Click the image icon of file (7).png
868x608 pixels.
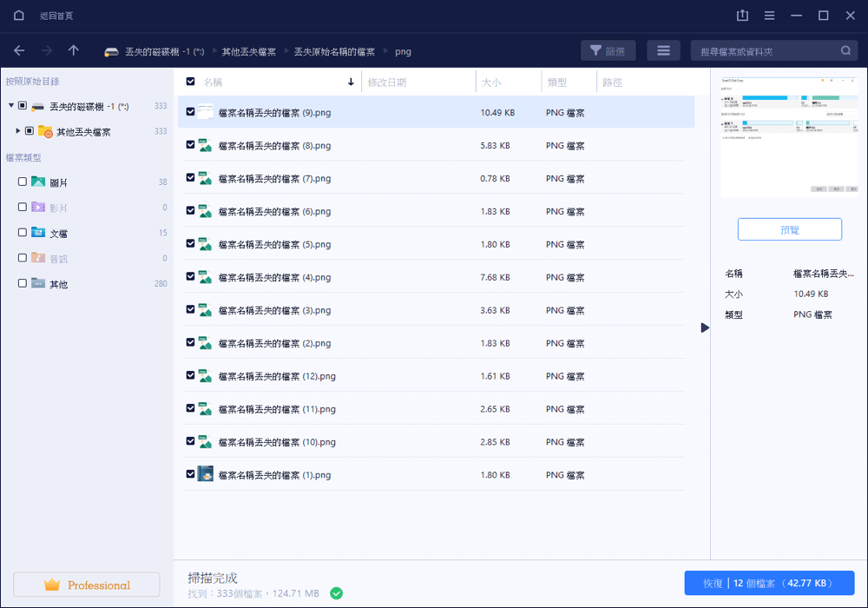[x=206, y=178]
